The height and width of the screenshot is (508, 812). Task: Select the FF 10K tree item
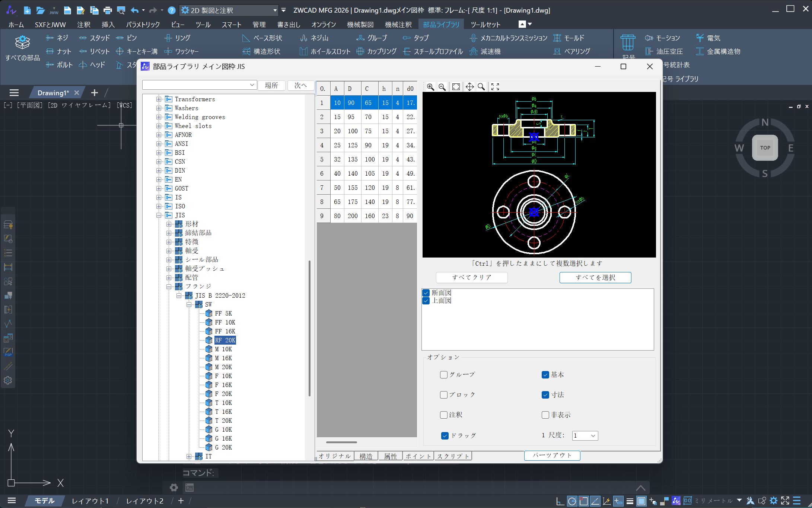pyautogui.click(x=225, y=322)
